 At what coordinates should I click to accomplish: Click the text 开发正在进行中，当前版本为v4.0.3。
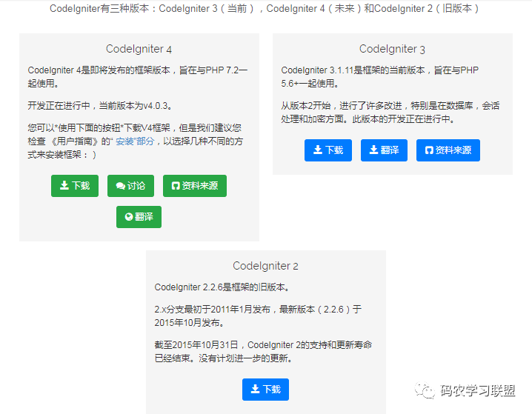point(100,106)
